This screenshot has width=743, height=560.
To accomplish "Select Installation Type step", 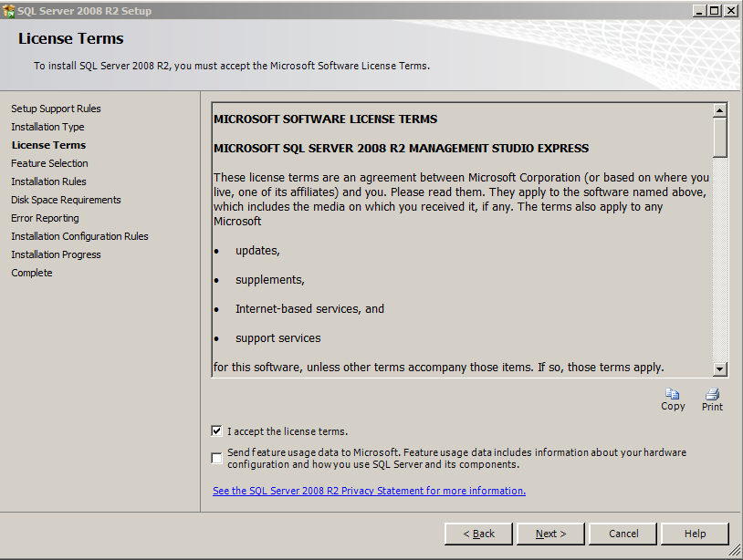I will click(x=47, y=127).
